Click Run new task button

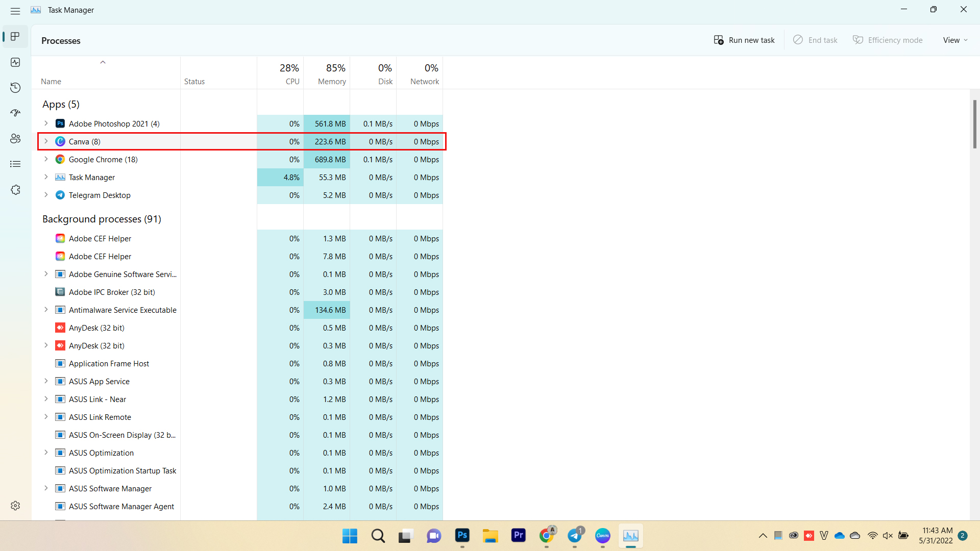point(744,40)
